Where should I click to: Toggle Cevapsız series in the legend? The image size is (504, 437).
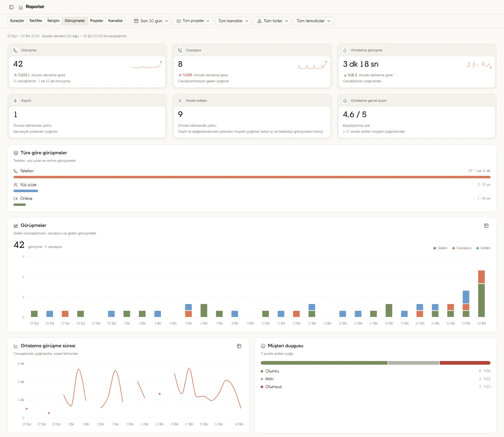coord(462,248)
